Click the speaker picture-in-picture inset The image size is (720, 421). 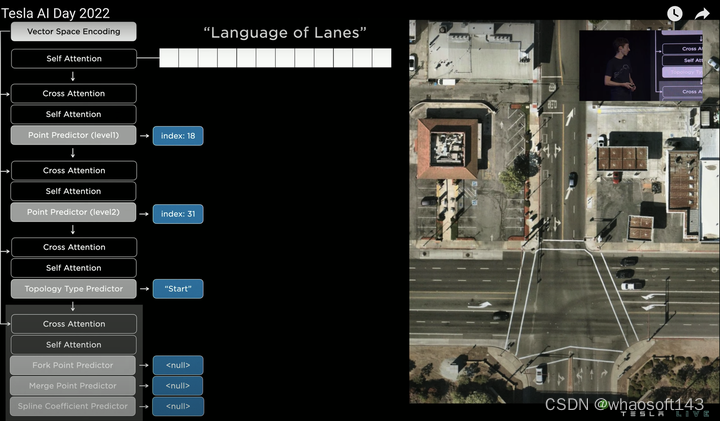point(641,66)
